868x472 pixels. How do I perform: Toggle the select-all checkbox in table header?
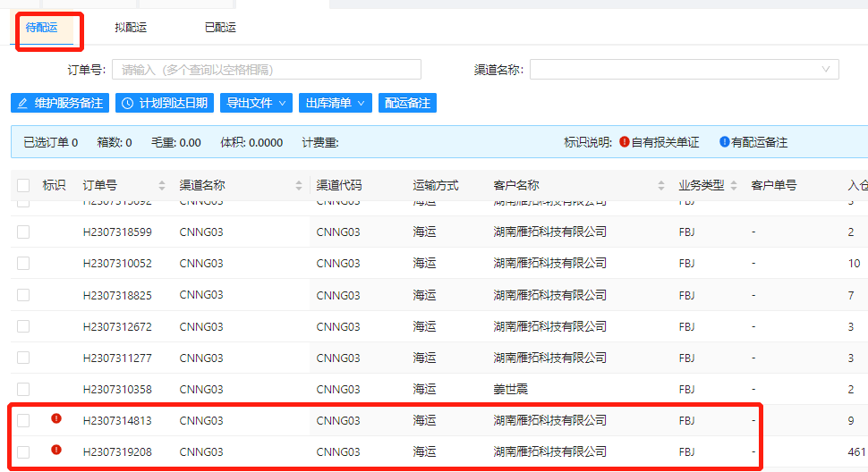coord(23,186)
